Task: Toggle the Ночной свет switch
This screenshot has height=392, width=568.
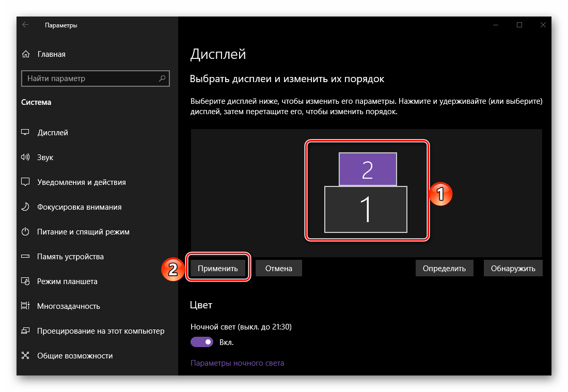Action: (202, 342)
